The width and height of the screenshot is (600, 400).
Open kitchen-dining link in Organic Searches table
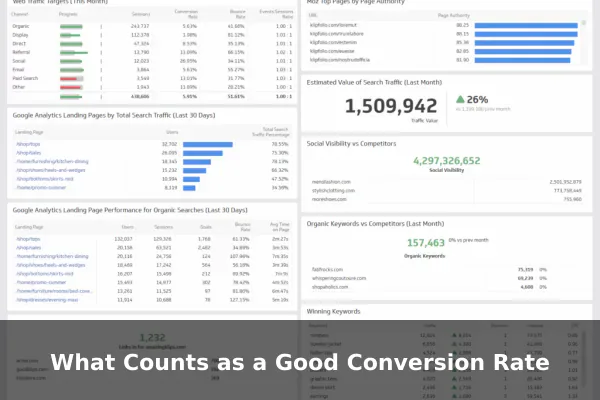(x=52, y=256)
